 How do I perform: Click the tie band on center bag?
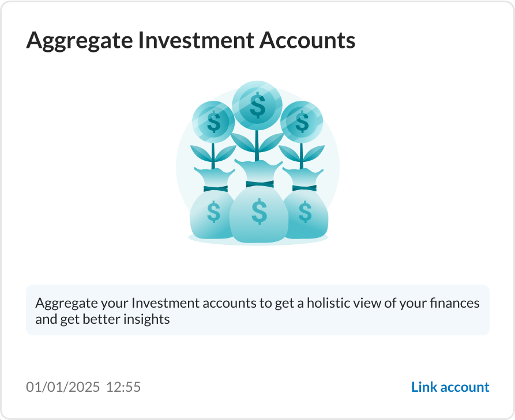(260, 184)
